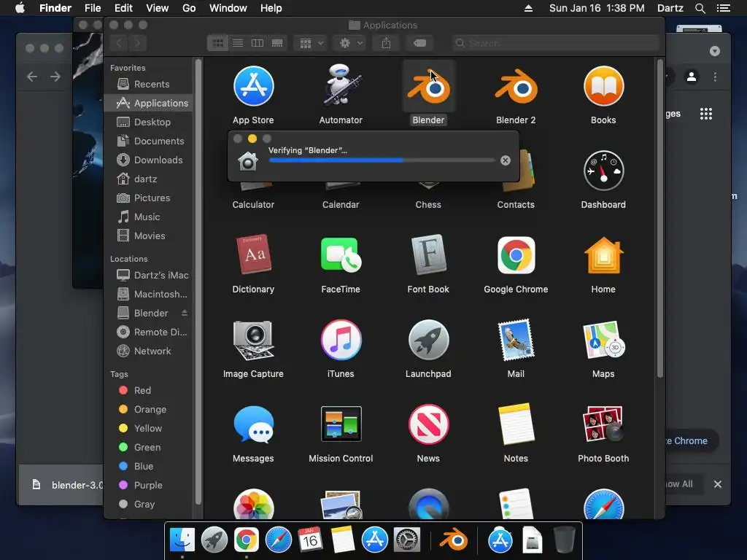747x560 pixels.
Task: Open the Dictionary app icon
Action: pyautogui.click(x=253, y=254)
